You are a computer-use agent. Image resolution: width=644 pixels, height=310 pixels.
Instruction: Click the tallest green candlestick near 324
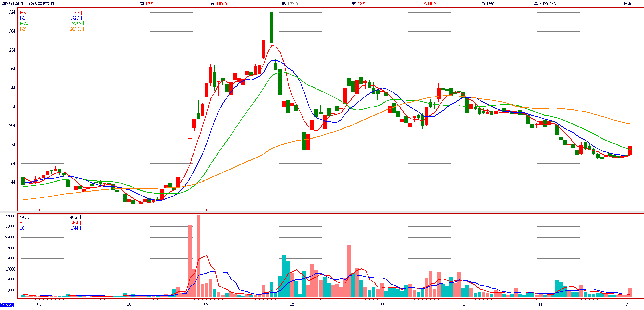click(271, 28)
